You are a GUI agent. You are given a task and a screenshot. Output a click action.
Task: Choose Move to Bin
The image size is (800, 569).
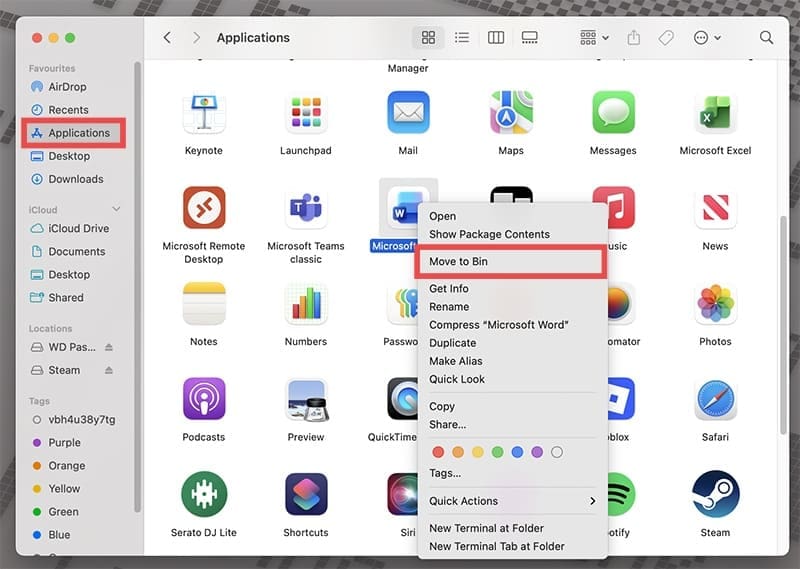tap(512, 261)
